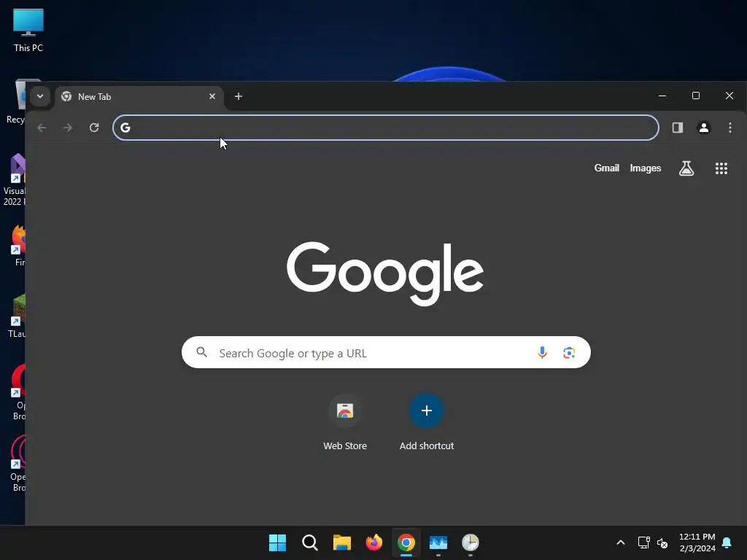Reload the page
This screenshot has width=747, height=560.
[94, 128]
